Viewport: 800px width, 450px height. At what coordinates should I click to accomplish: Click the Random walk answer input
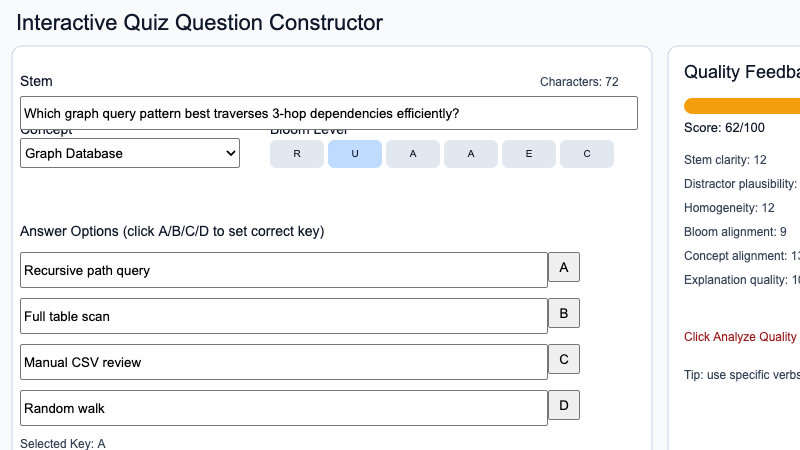(284, 408)
